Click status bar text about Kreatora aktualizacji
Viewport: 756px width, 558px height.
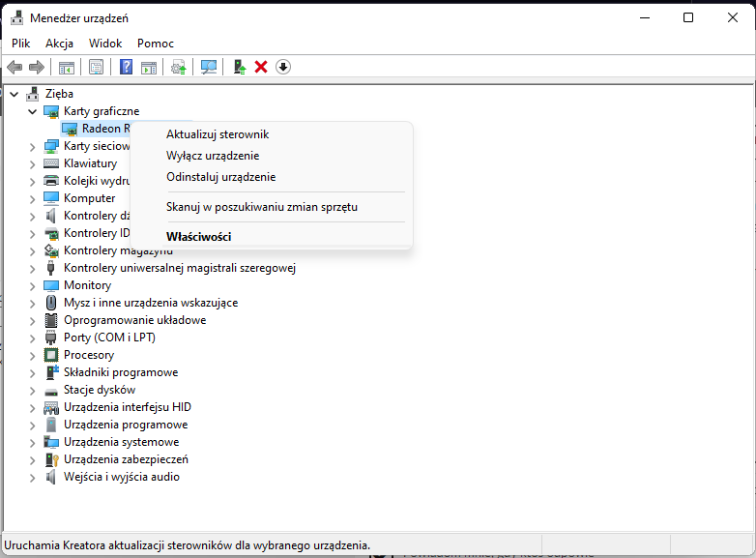click(x=188, y=545)
